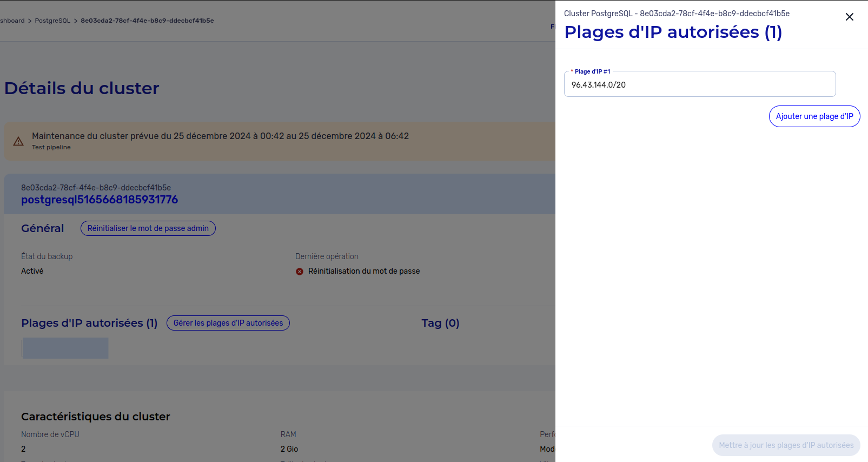Screen dimensions: 868x462
Task: Click the panel subtitle Cluster PostgreSQL ID
Action: coord(677,14)
